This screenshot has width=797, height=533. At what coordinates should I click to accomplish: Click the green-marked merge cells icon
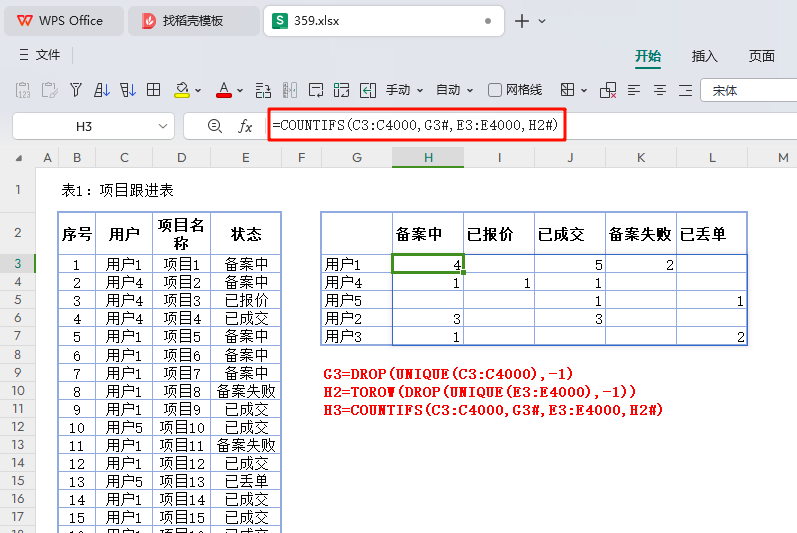pos(342,90)
